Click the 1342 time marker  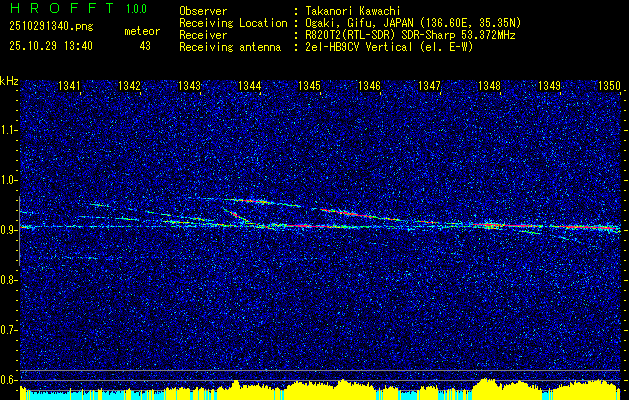coord(130,86)
